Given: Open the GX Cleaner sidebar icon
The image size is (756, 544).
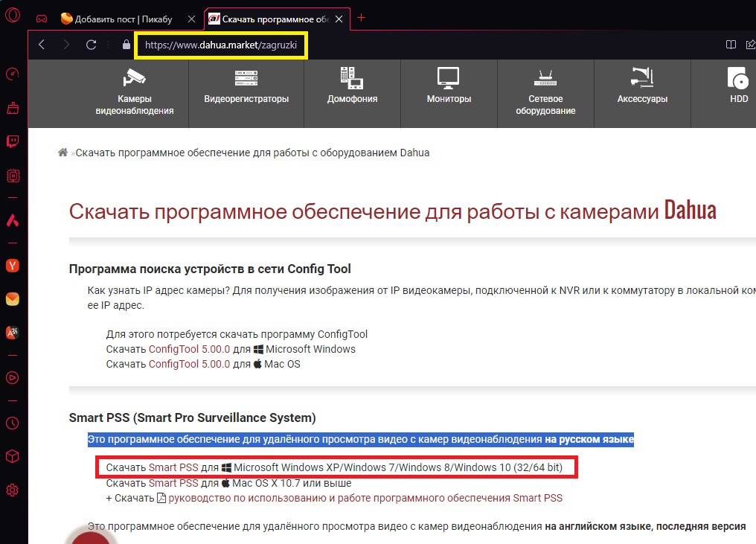Looking at the screenshot, I should [13, 108].
